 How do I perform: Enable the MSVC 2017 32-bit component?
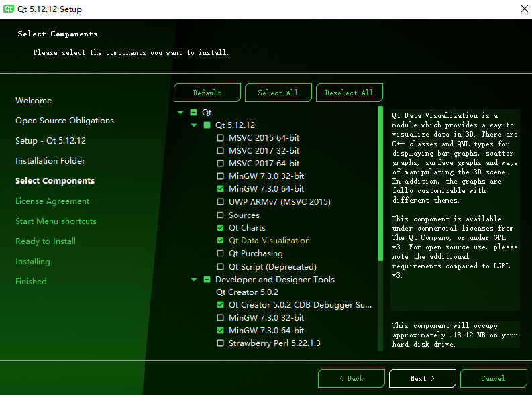220,150
